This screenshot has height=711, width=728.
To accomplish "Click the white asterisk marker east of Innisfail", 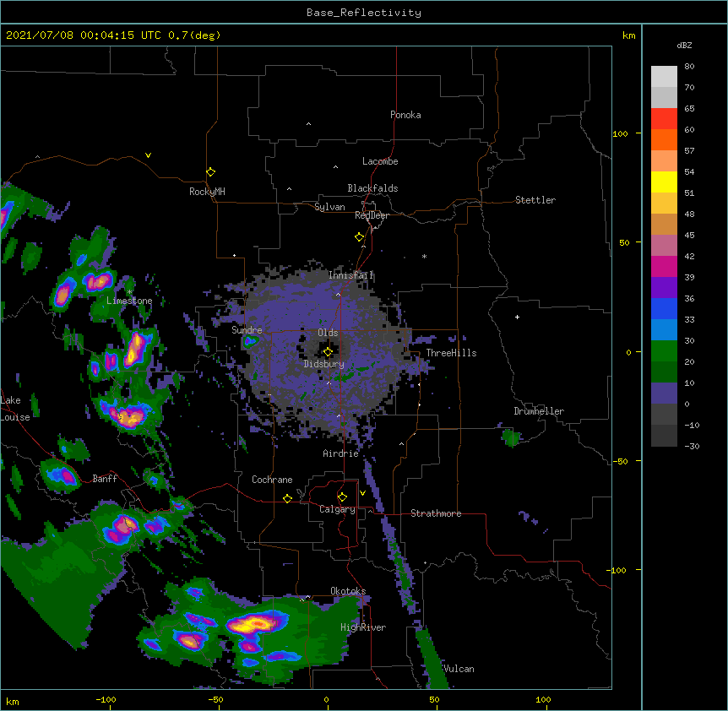I will tap(424, 256).
